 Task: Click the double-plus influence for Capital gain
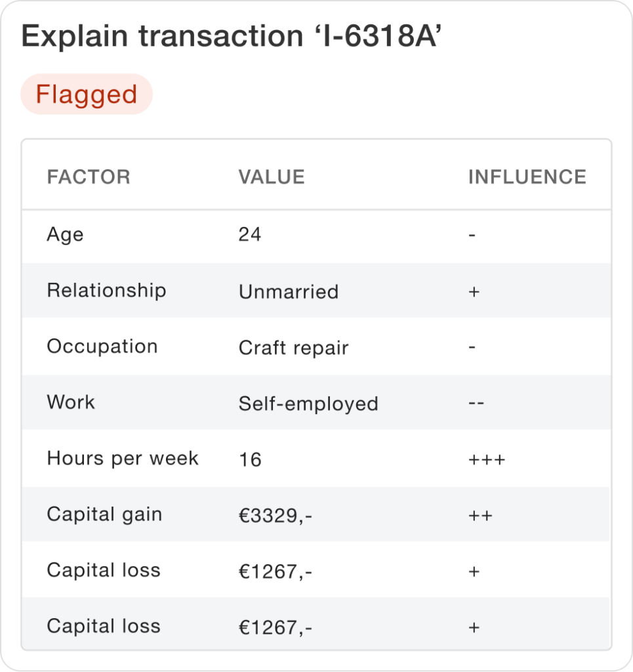[481, 516]
